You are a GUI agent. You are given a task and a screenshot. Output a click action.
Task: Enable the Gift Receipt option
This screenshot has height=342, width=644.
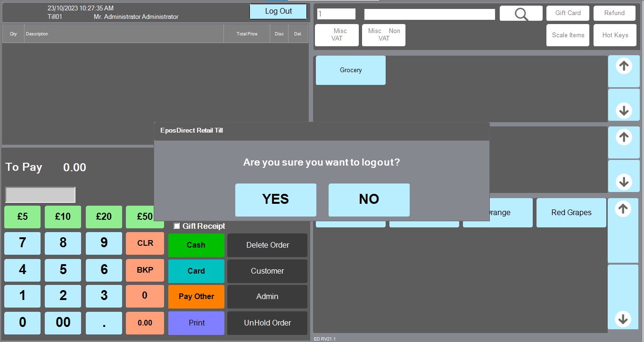pos(177,225)
